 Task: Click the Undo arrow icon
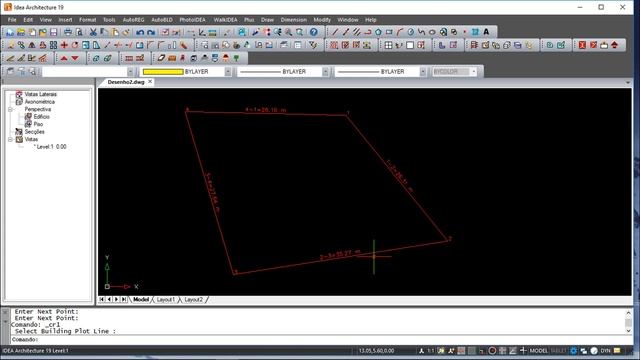tap(140, 32)
